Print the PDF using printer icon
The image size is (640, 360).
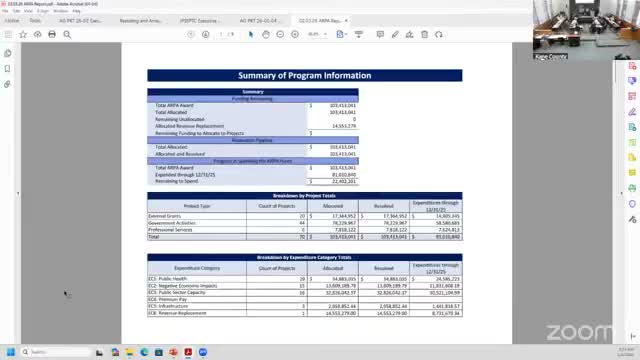pyautogui.click(x=52, y=35)
